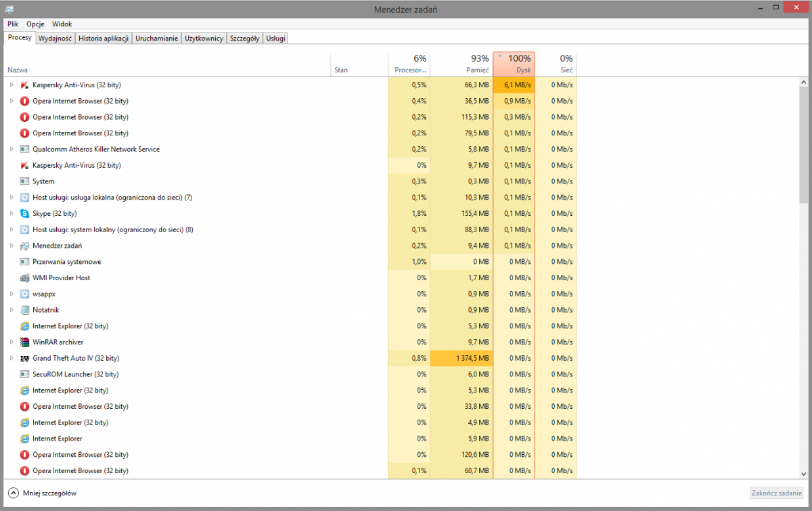The height and width of the screenshot is (511, 812).
Task: Switch to the Usługi tab
Action: 275,39
